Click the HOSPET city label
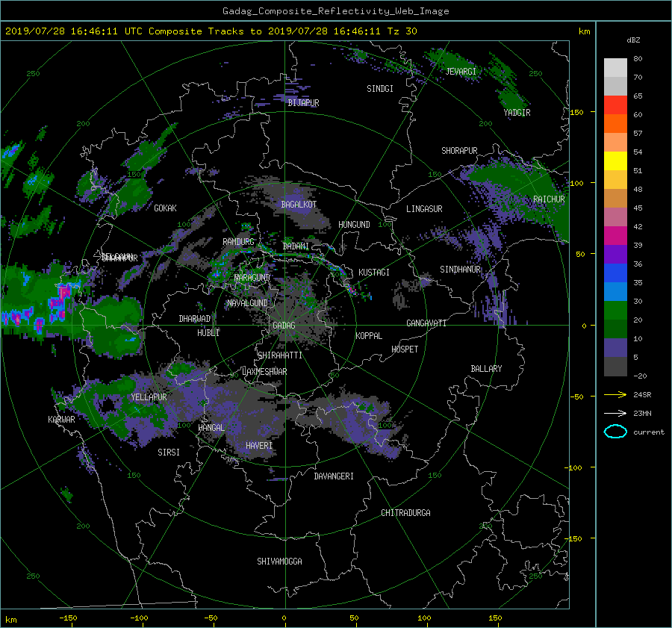Screen dimensions: 672x628 (405, 349)
